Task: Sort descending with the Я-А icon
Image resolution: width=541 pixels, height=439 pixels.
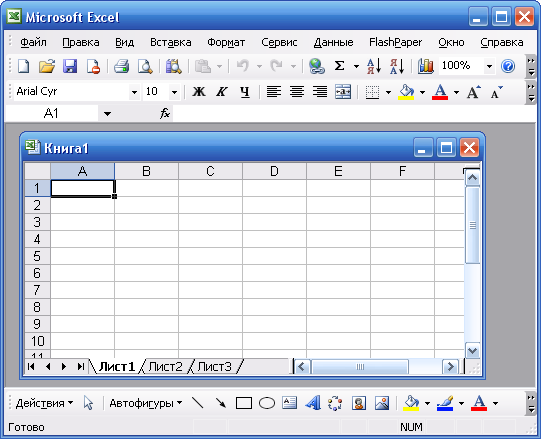Action: 397,66
